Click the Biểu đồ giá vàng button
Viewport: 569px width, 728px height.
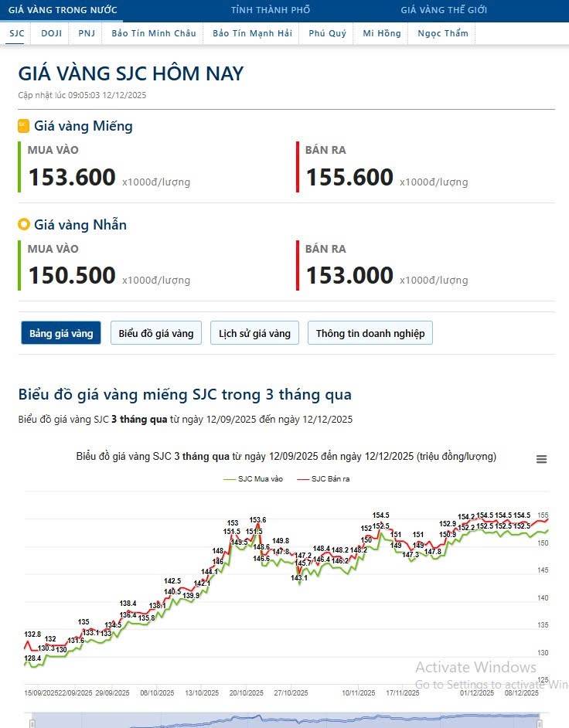[156, 332]
